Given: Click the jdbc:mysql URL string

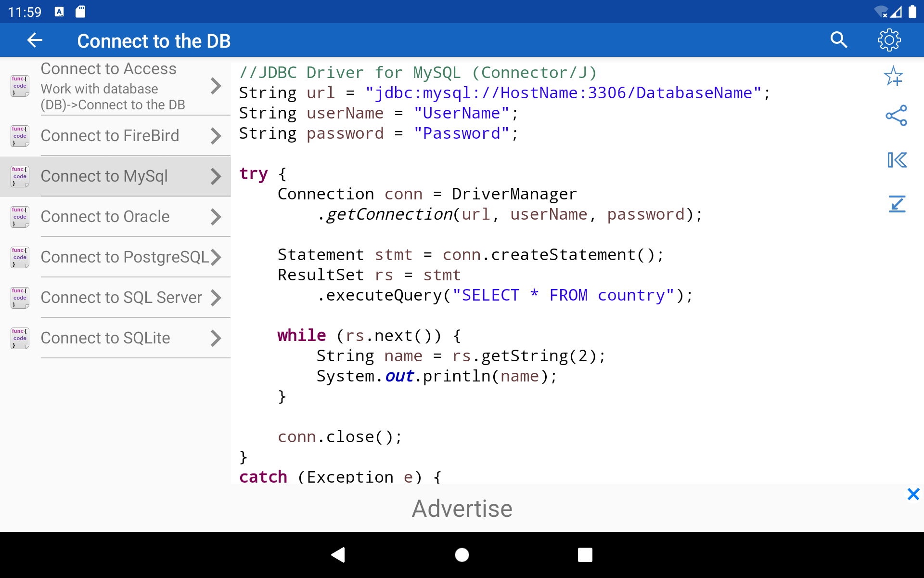Looking at the screenshot, I should (563, 93).
